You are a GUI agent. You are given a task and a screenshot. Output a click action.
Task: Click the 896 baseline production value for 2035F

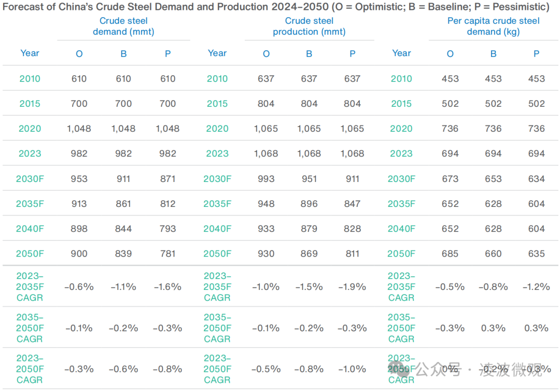[309, 204]
